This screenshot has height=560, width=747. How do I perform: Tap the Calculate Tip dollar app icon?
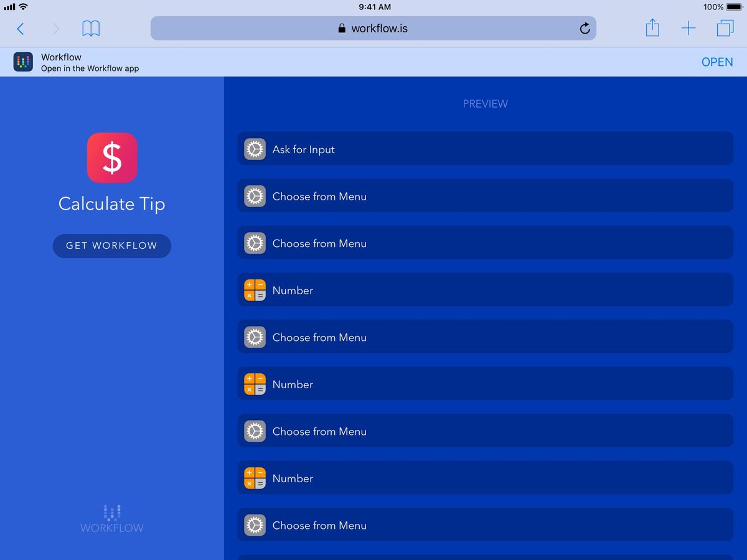(x=112, y=157)
